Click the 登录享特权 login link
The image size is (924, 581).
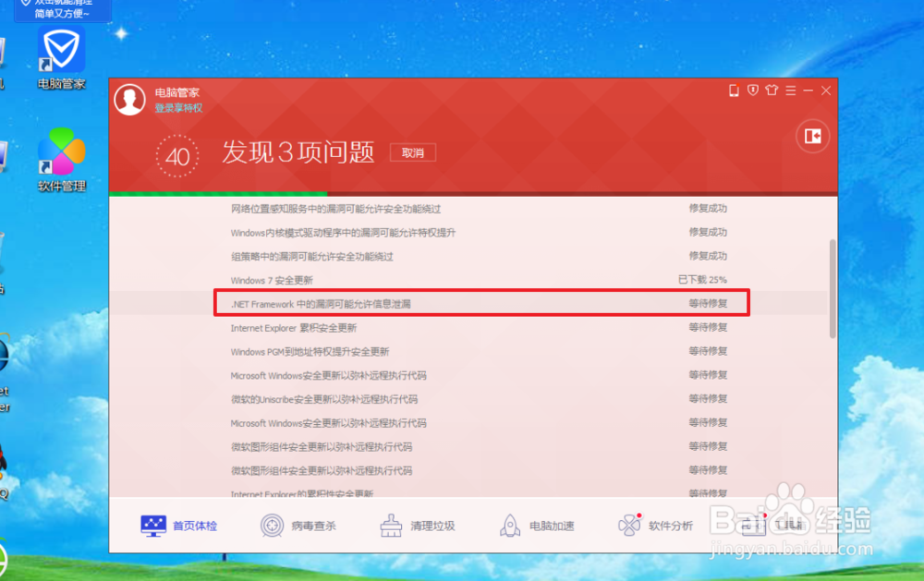pos(178,108)
